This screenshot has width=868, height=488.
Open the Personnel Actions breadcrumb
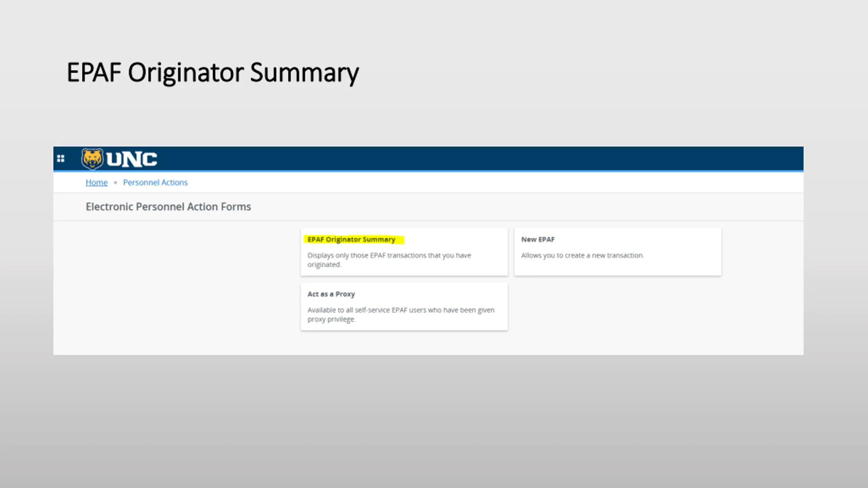coord(155,182)
